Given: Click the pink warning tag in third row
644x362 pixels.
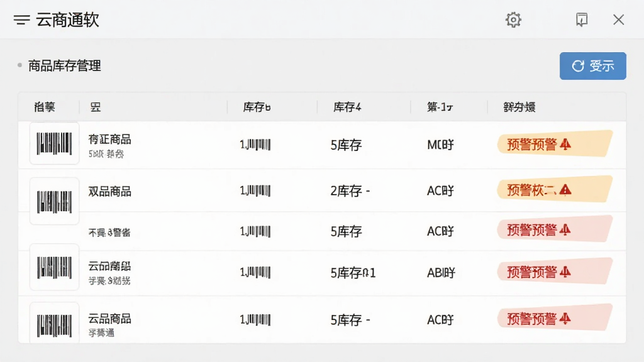Looking at the screenshot, I should pyautogui.click(x=555, y=229).
